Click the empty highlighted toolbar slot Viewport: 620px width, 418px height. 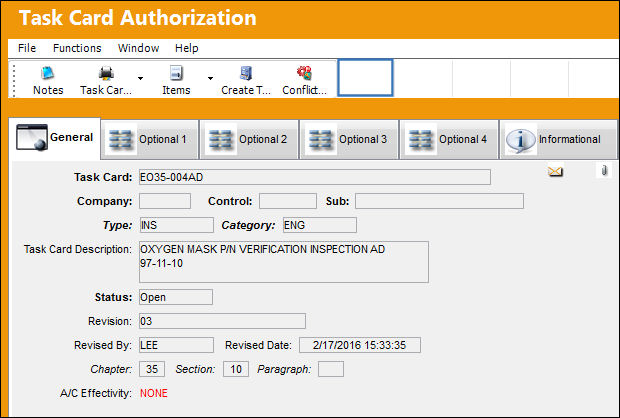(365, 78)
